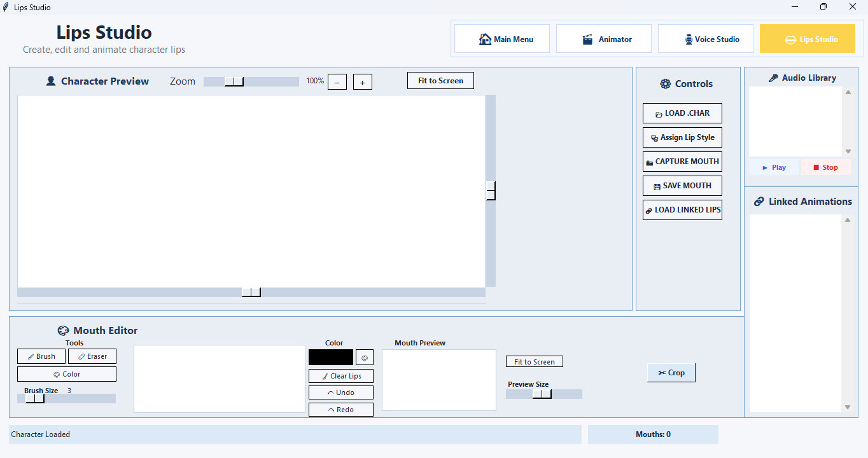Viewport: 868px width, 458px height.
Task: Undo the last lip edit
Action: tap(341, 392)
